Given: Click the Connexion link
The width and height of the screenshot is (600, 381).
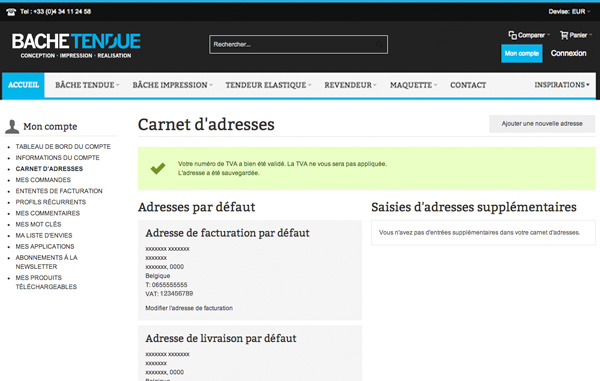Looking at the screenshot, I should pos(568,53).
